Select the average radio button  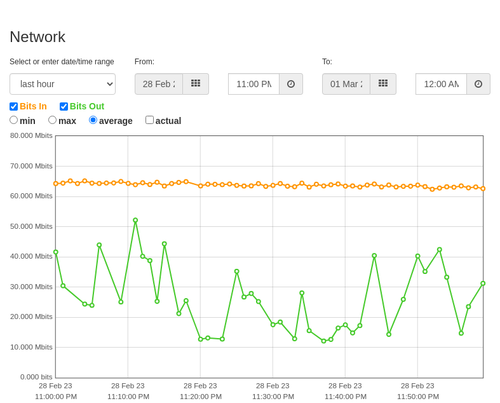coord(93,120)
